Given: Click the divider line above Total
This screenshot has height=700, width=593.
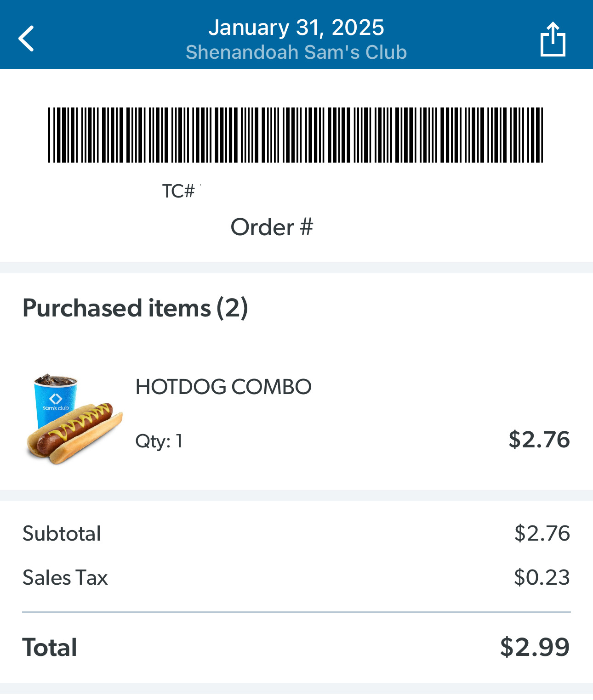Looking at the screenshot, I should [296, 612].
